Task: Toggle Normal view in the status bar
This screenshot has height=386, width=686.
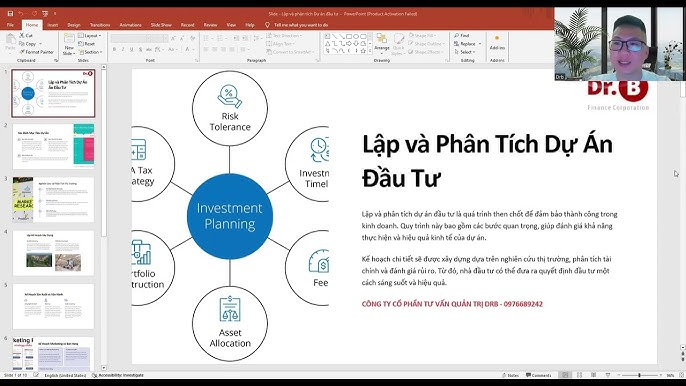Action: (x=565, y=375)
